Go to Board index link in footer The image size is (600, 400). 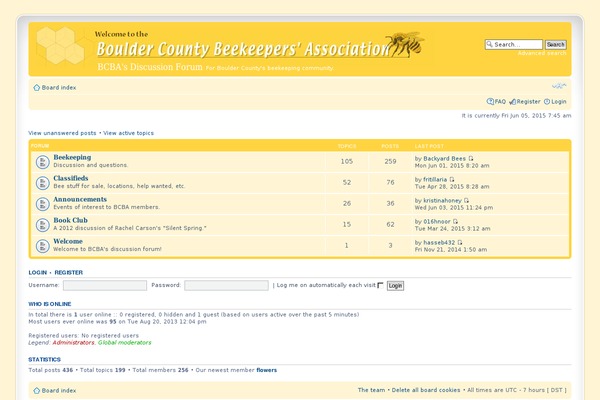point(59,391)
